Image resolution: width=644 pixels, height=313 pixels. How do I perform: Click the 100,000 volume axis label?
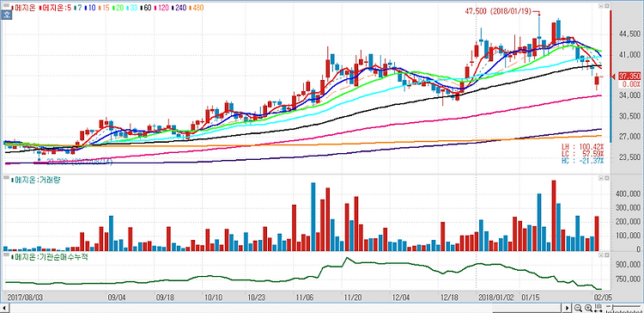(629, 236)
